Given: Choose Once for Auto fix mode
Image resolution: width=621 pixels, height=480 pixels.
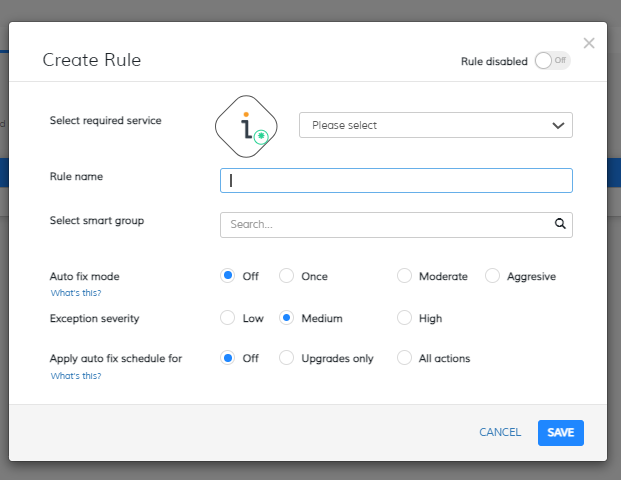Looking at the screenshot, I should pos(286,276).
